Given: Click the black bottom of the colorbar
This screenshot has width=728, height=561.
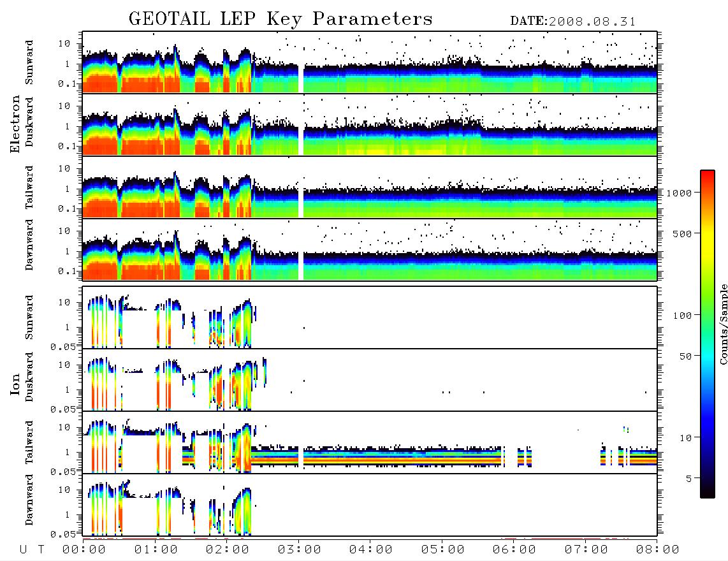Looking at the screenshot, I should pyautogui.click(x=708, y=490).
